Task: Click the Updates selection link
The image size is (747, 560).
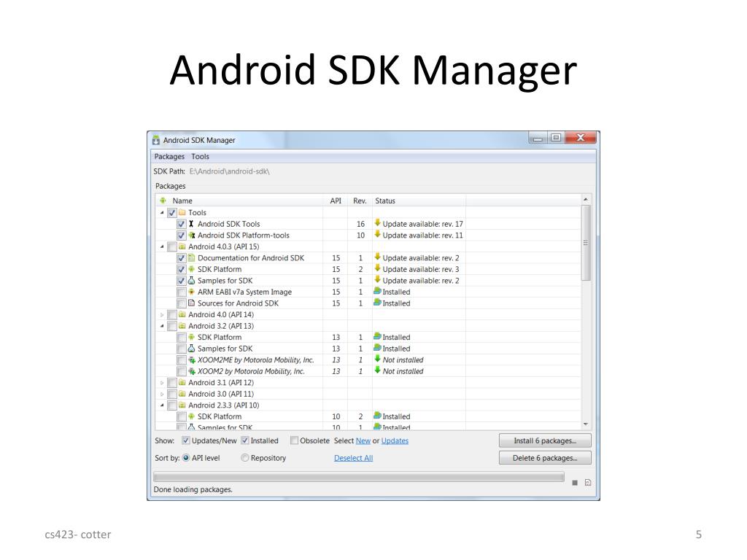Action: click(395, 440)
